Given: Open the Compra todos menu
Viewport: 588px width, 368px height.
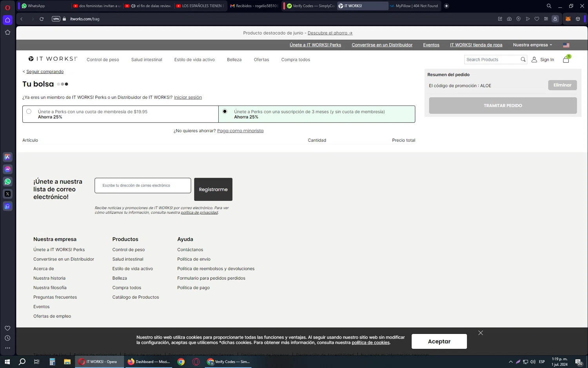Looking at the screenshot, I should click(296, 60).
